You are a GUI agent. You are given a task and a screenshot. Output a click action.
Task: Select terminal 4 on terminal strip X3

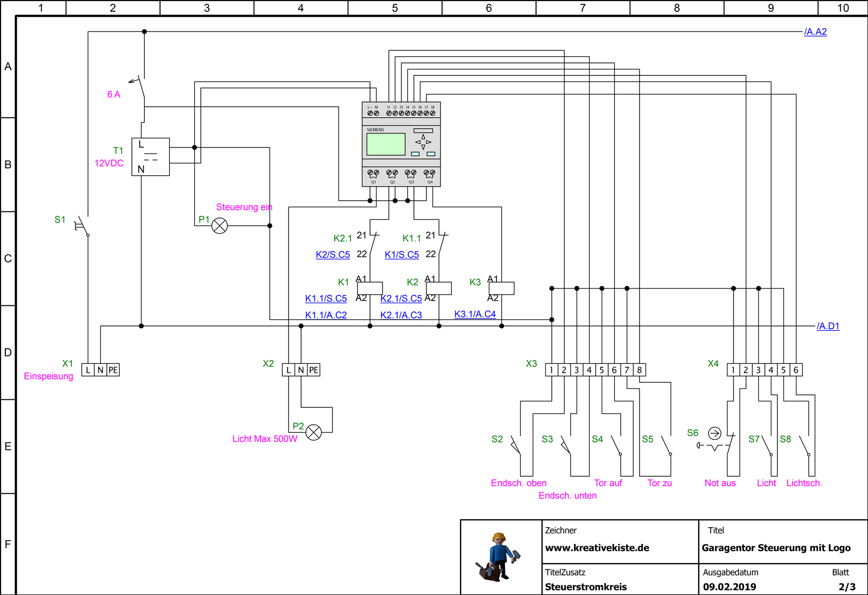pyautogui.click(x=589, y=369)
